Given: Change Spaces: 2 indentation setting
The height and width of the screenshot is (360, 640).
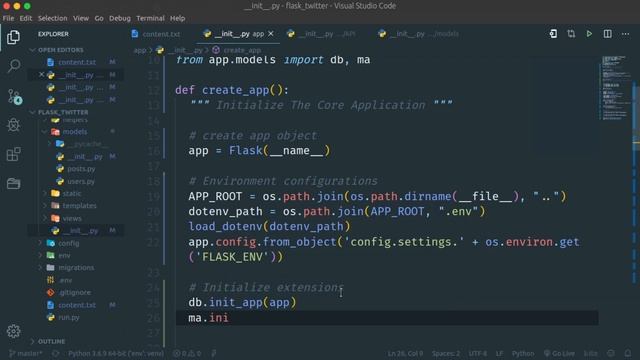Looking at the screenshot, I should click(x=446, y=353).
